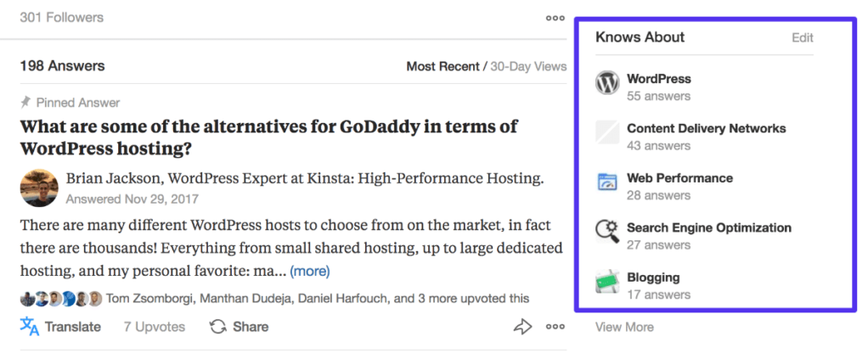This screenshot has height=359, width=868.
Task: Click Brian Jackson's profile photo
Action: [x=39, y=188]
